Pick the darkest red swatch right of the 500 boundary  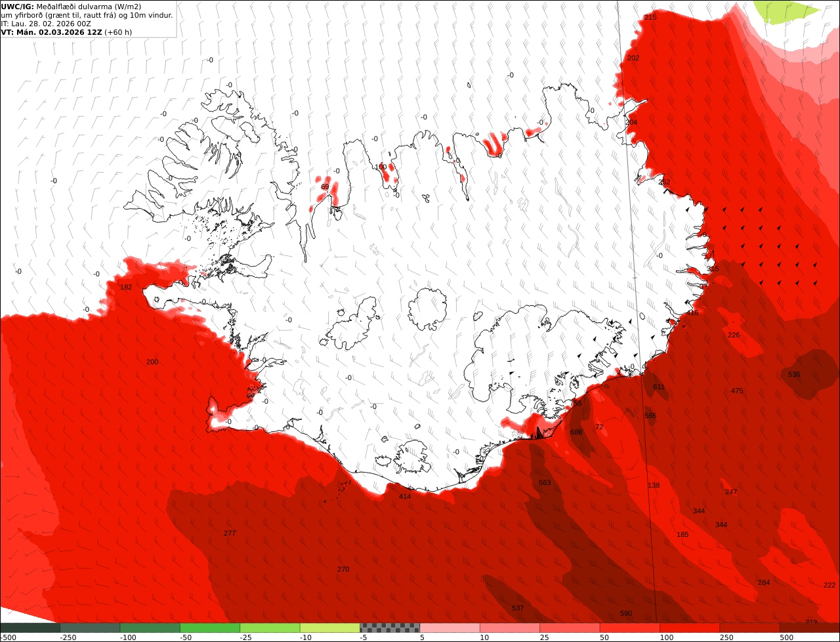coord(809,628)
